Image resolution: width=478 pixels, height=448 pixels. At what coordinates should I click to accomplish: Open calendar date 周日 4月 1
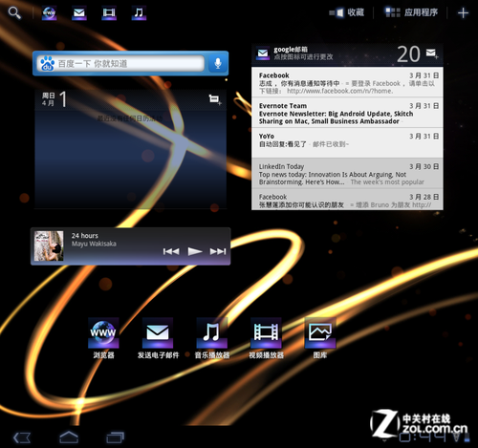54,99
